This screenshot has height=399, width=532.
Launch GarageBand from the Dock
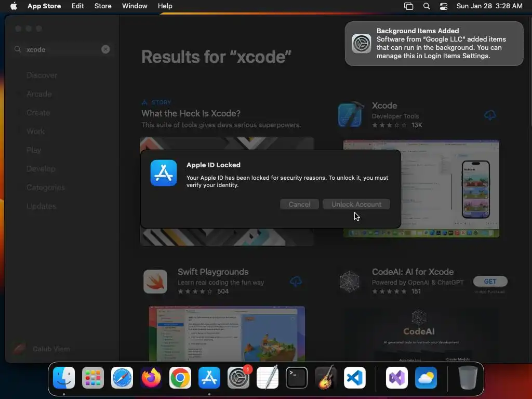[x=326, y=378]
